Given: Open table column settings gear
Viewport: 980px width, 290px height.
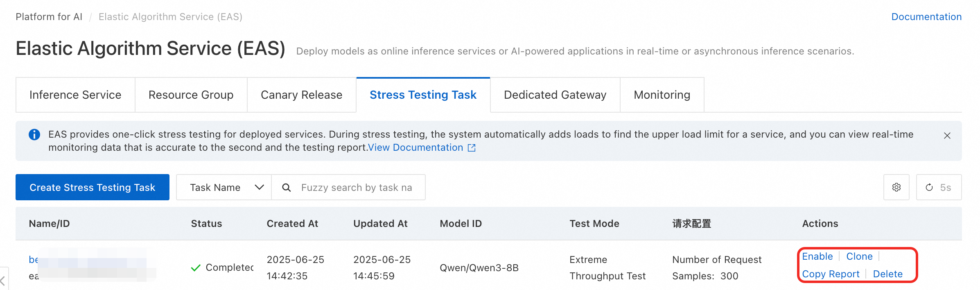Looking at the screenshot, I should pyautogui.click(x=896, y=187).
